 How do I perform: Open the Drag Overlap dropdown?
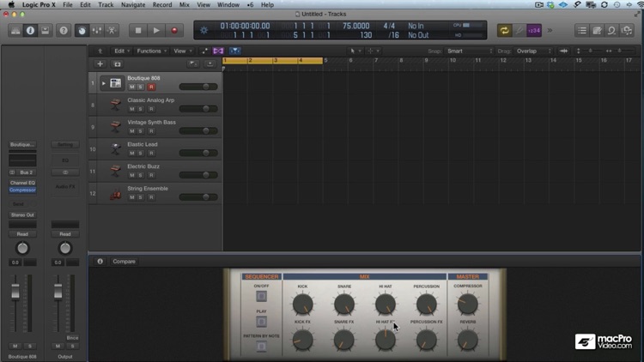(x=533, y=51)
